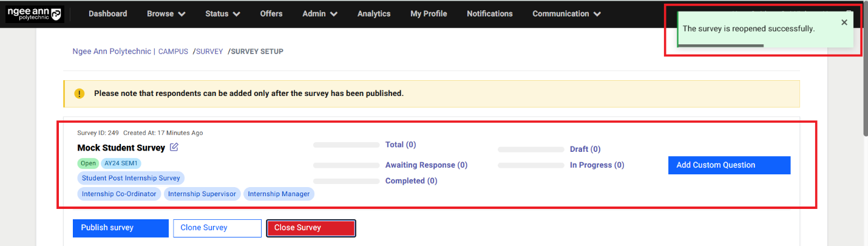Open the Offers menu item

click(271, 14)
